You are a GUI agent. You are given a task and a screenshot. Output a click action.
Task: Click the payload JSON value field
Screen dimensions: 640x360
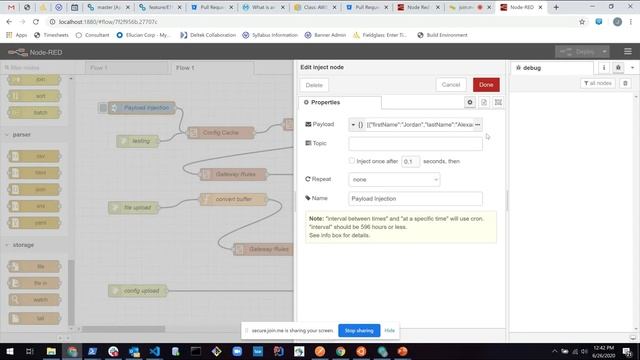coord(419,124)
